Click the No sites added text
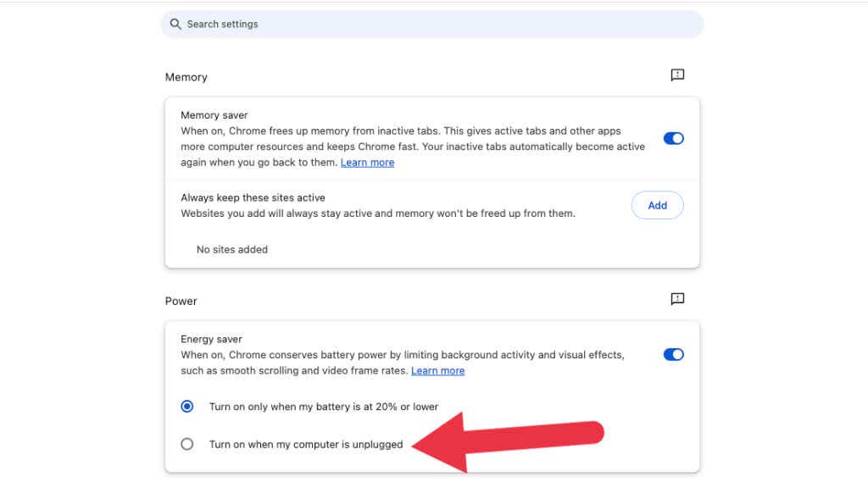Screen dimensions: 868x488 point(232,250)
